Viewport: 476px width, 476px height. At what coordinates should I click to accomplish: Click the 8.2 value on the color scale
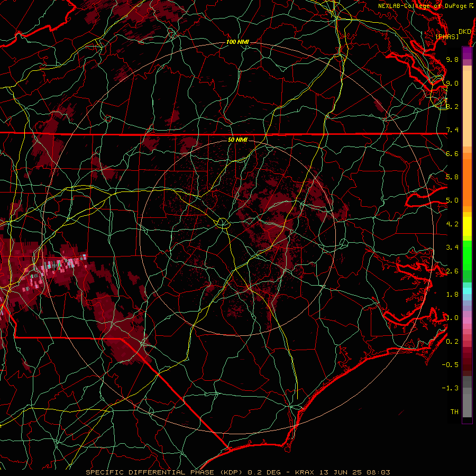pyautogui.click(x=452, y=106)
